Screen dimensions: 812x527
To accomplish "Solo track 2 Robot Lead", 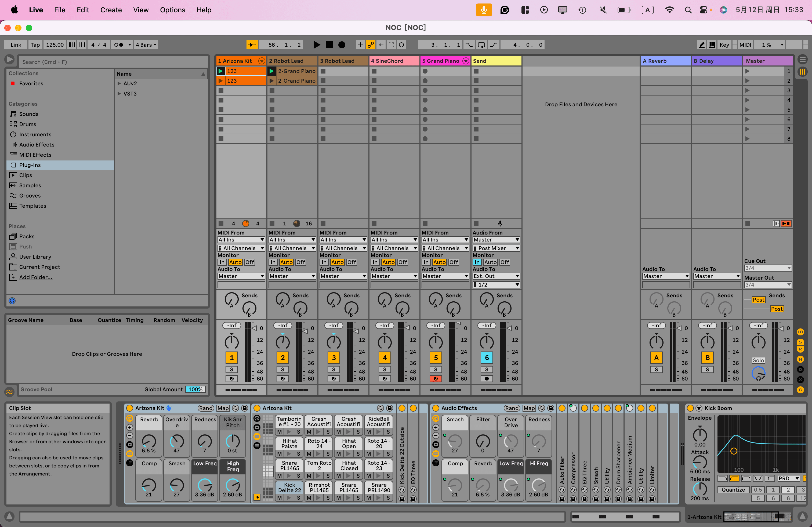I will (x=282, y=369).
